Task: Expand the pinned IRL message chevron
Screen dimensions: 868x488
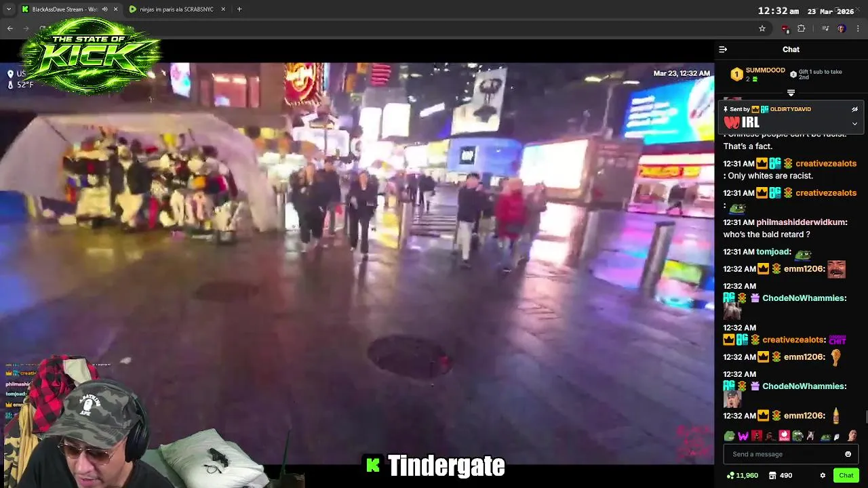Action: point(854,123)
